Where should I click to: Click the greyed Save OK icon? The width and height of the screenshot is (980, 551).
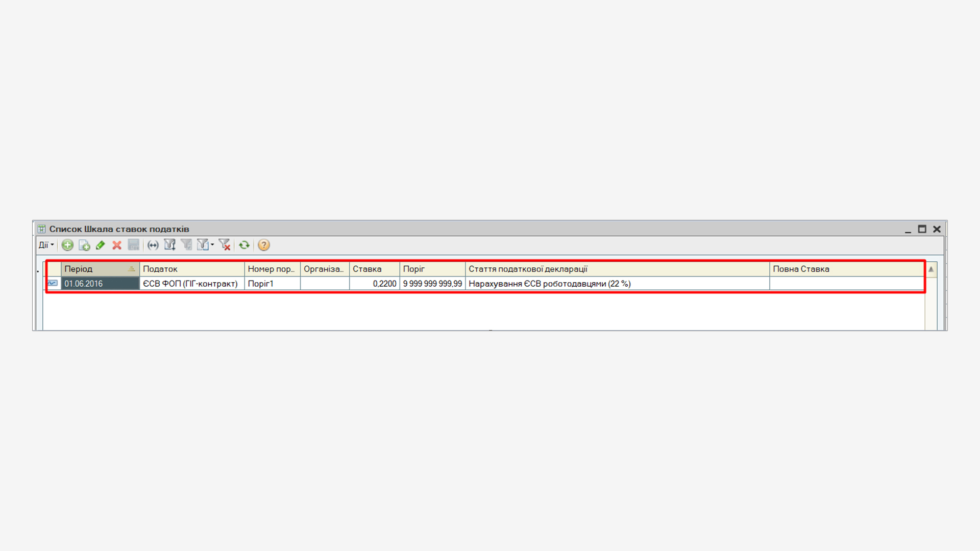[x=134, y=245]
